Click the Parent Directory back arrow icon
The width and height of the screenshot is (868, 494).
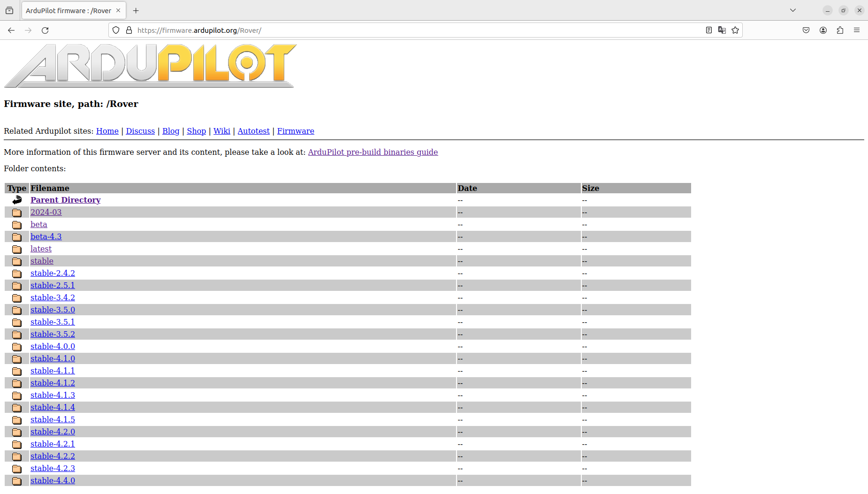[x=17, y=200]
